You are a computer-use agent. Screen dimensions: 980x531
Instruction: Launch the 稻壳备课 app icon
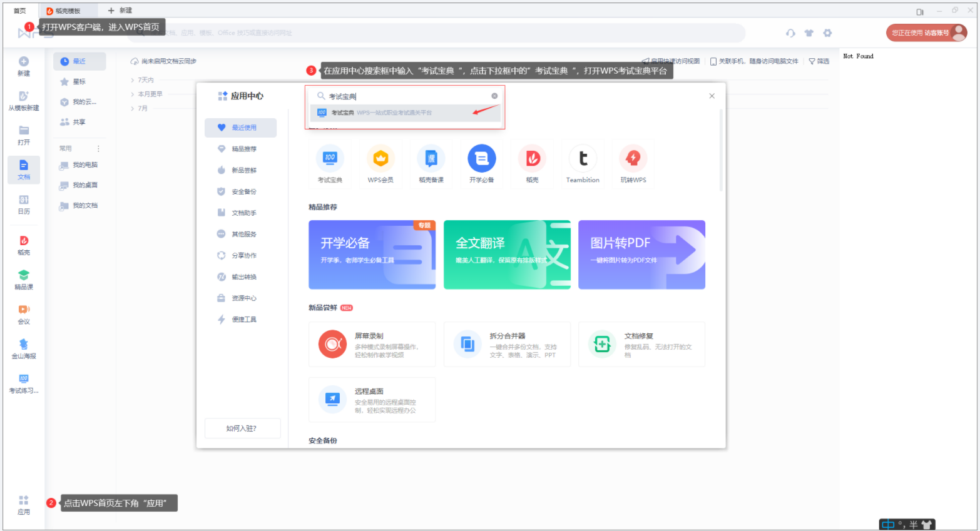coord(431,159)
